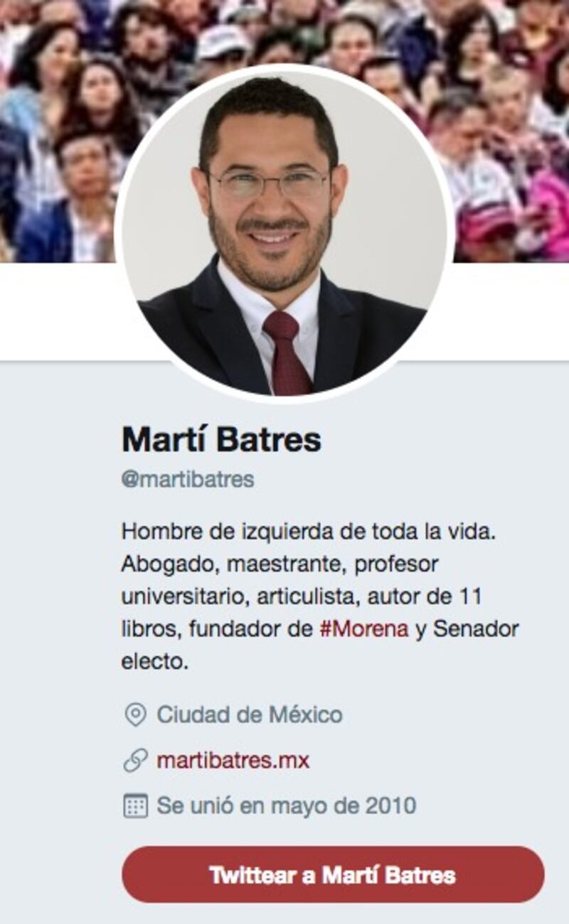569x924 pixels.
Task: Click the Twittear a Martí Batres button
Action: [x=333, y=874]
